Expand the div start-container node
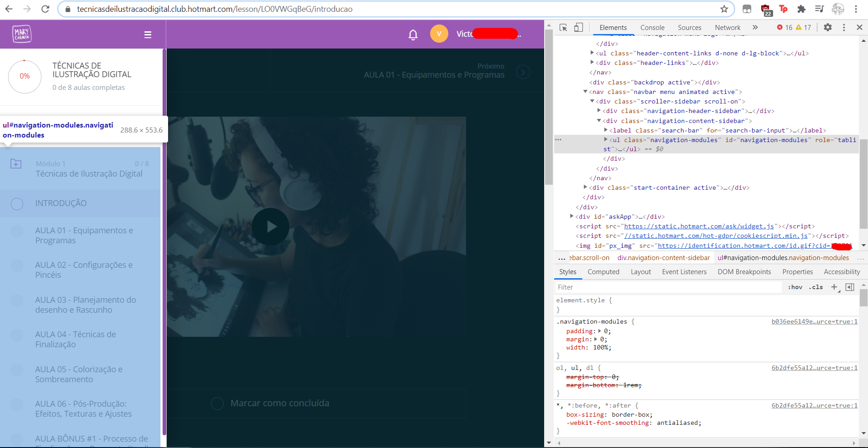868x448 pixels. [585, 187]
